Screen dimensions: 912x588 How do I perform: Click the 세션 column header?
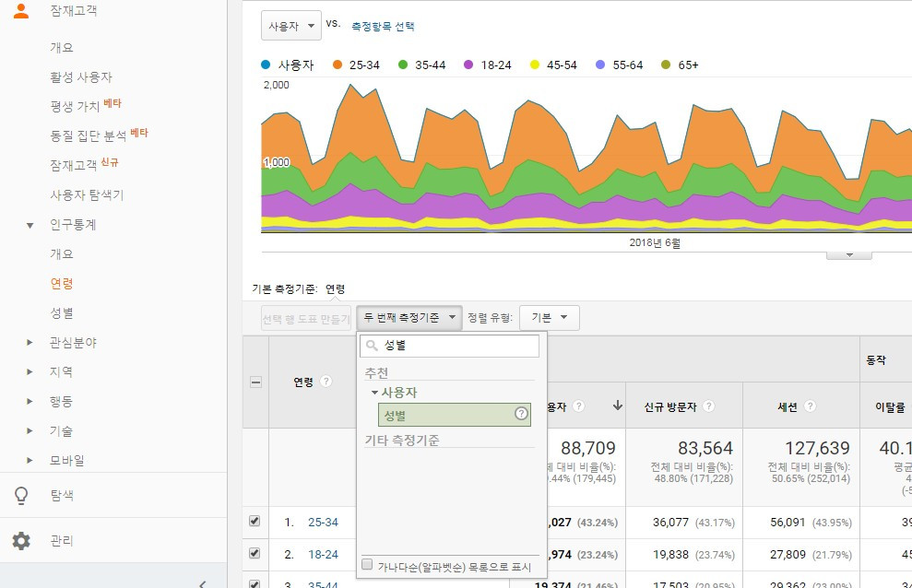[x=788, y=406]
